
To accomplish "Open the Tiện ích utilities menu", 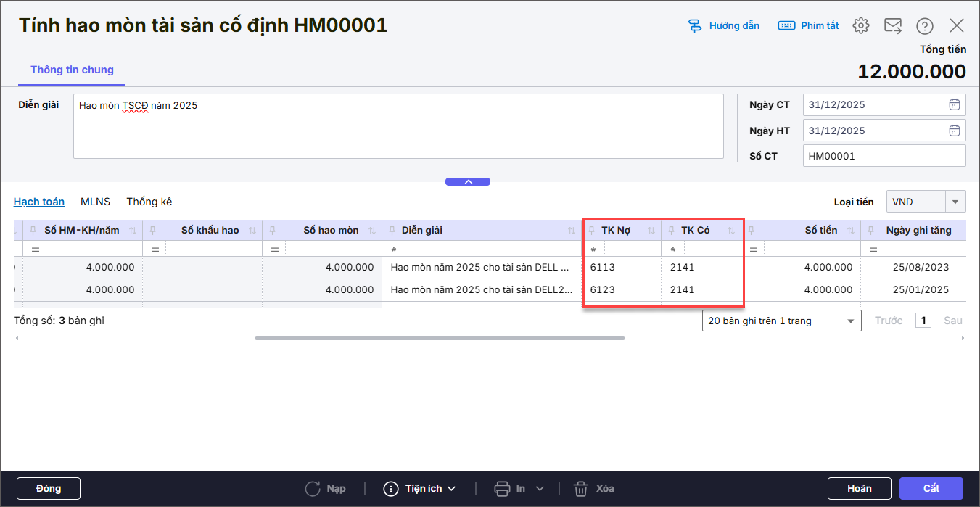I will [419, 488].
